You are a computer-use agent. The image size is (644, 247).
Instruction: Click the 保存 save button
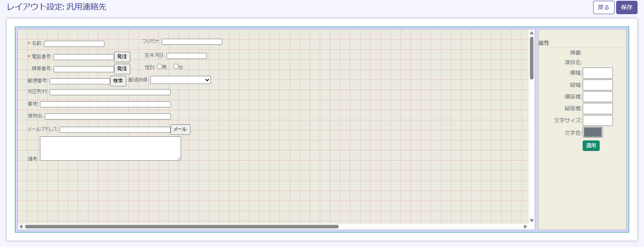click(626, 7)
